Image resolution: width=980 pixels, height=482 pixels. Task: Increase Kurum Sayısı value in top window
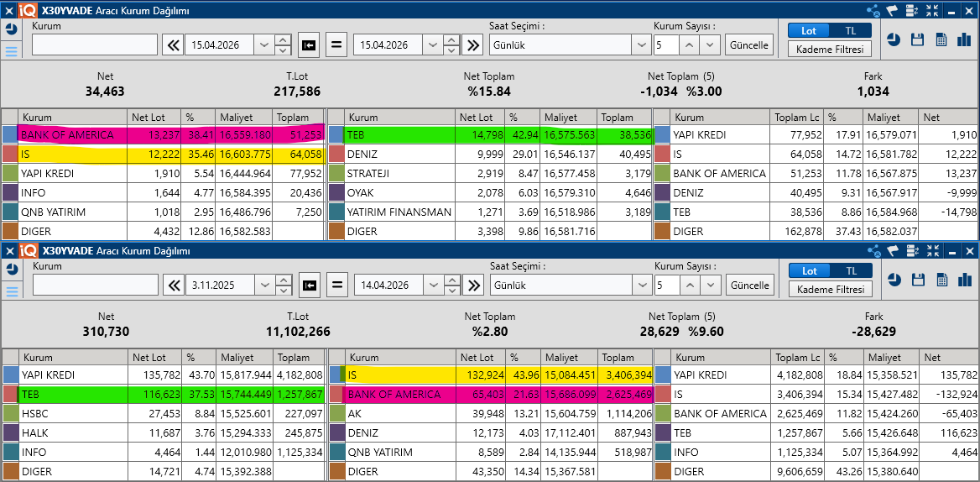click(x=689, y=45)
